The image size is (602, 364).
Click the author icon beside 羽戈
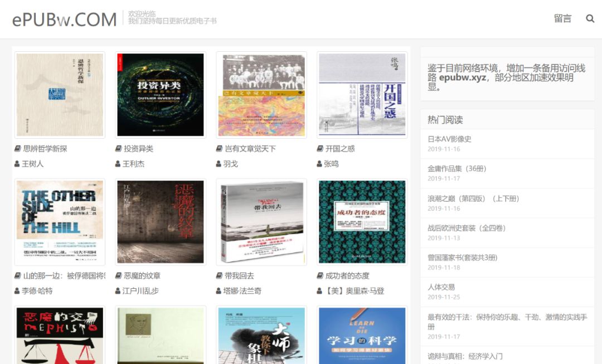[219, 164]
